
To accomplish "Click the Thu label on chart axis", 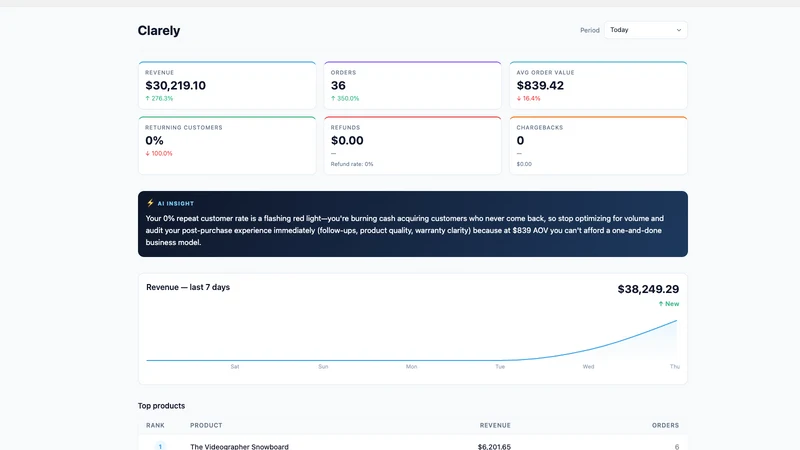I will 674,367.
